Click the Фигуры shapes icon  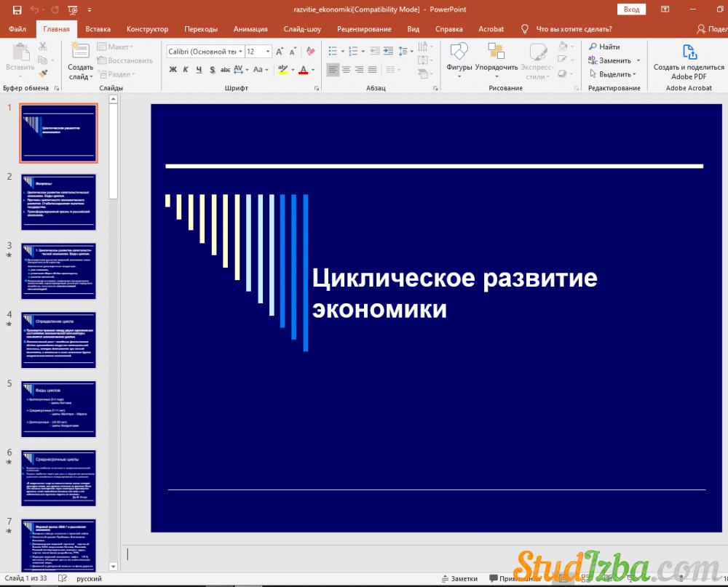[459, 52]
